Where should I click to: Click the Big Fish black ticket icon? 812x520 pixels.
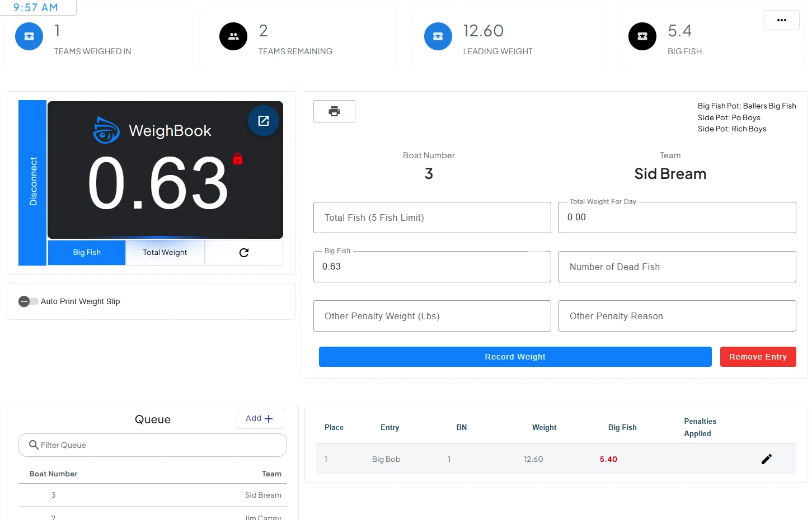tap(642, 36)
